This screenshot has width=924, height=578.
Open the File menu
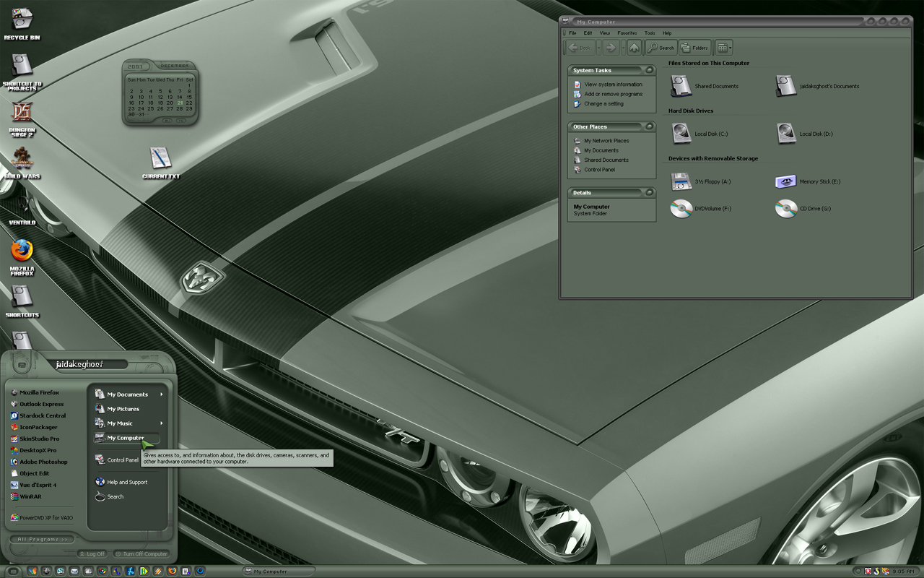[572, 33]
